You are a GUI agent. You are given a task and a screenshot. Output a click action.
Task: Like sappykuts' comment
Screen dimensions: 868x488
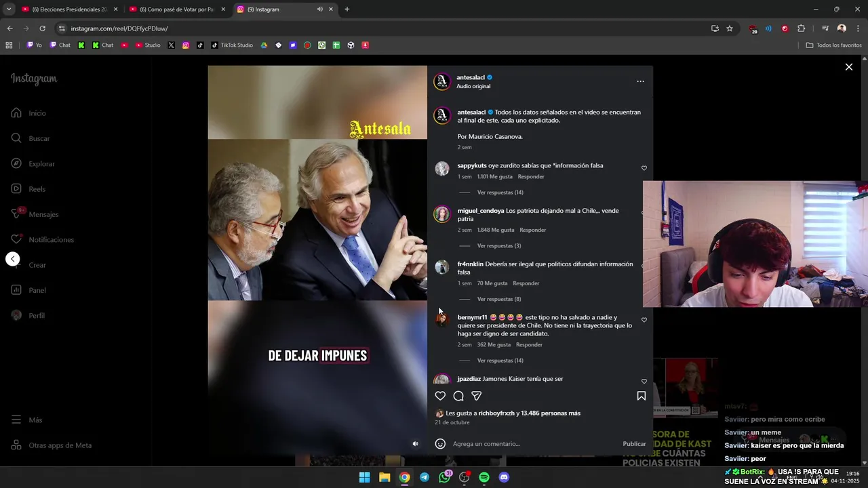coord(644,168)
